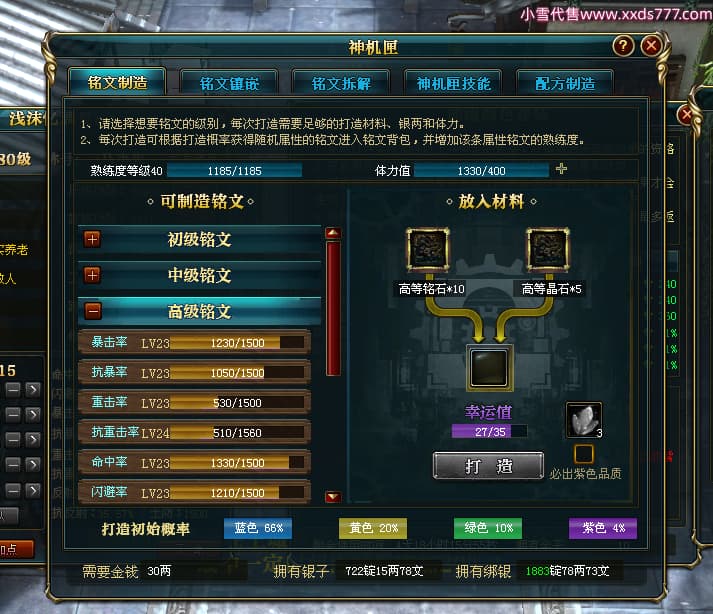Image resolution: width=713 pixels, height=614 pixels.
Task: Click the 打造 forge button
Action: pos(488,466)
